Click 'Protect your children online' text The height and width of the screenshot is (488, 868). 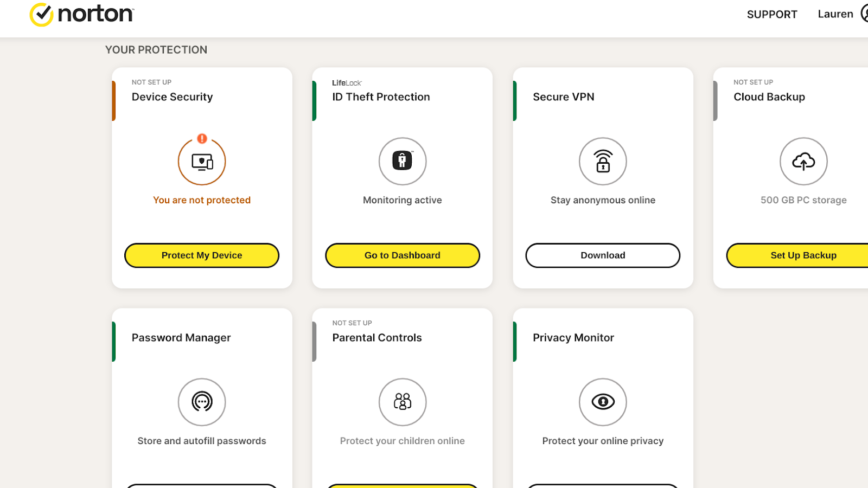403,441
